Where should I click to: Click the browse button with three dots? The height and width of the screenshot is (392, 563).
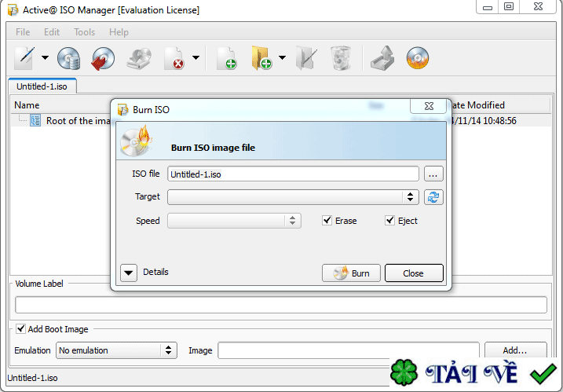[433, 174]
